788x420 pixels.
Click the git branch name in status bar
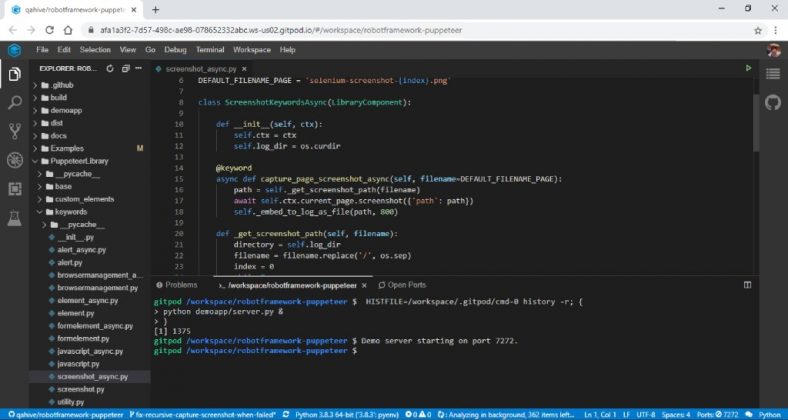tap(203, 415)
